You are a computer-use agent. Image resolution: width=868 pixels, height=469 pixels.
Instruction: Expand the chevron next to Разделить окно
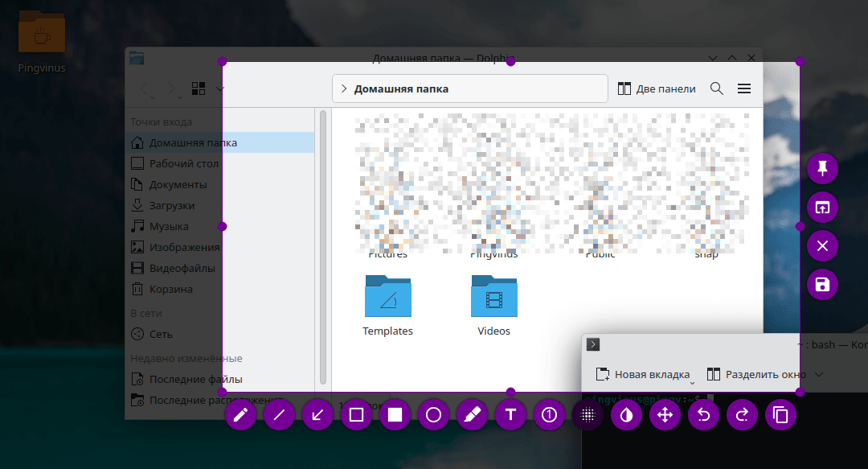pyautogui.click(x=819, y=374)
